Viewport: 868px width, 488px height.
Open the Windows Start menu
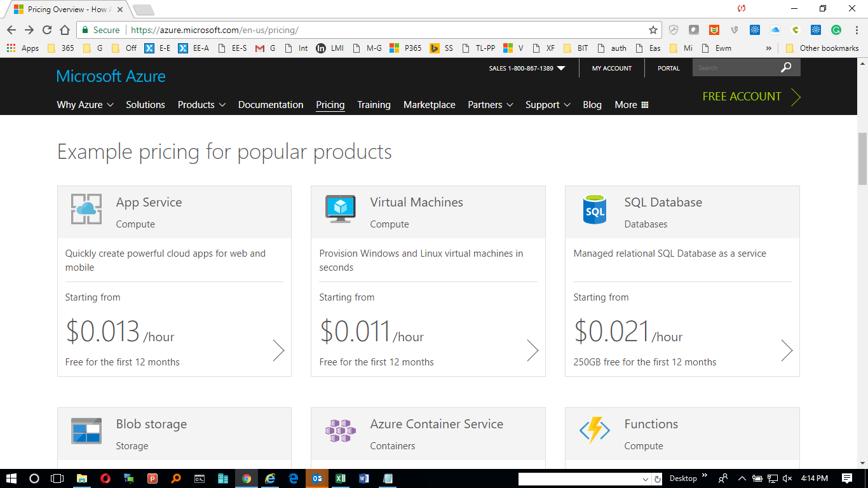[11, 478]
